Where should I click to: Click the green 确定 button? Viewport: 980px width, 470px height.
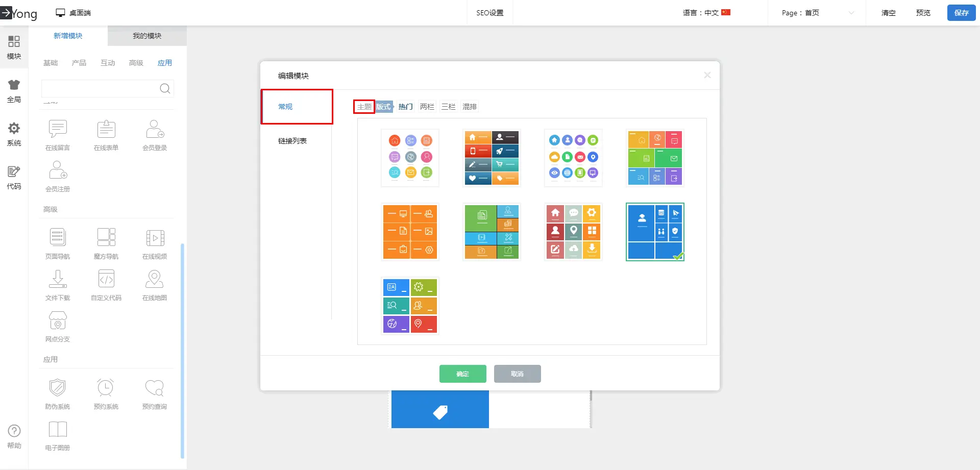click(462, 374)
